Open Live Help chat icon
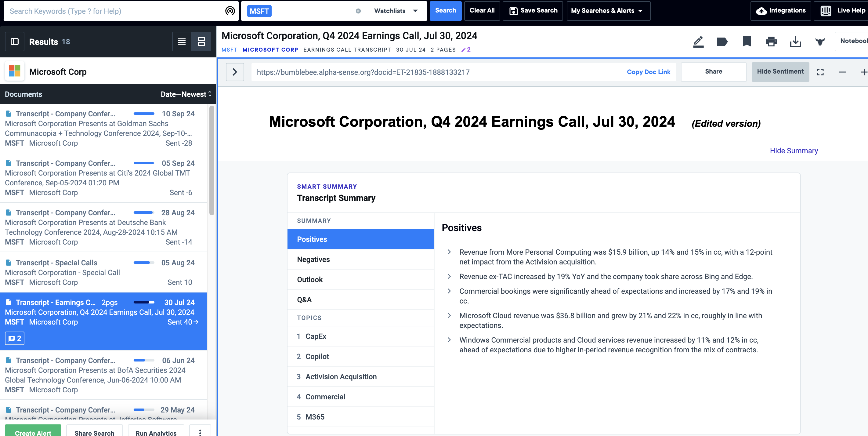868x436 pixels. [826, 11]
